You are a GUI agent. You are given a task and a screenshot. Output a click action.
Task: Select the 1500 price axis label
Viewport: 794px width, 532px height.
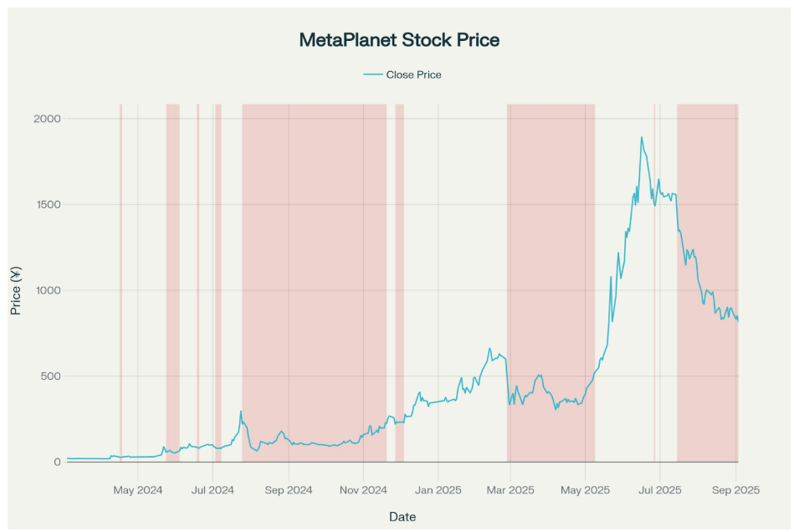click(x=48, y=205)
